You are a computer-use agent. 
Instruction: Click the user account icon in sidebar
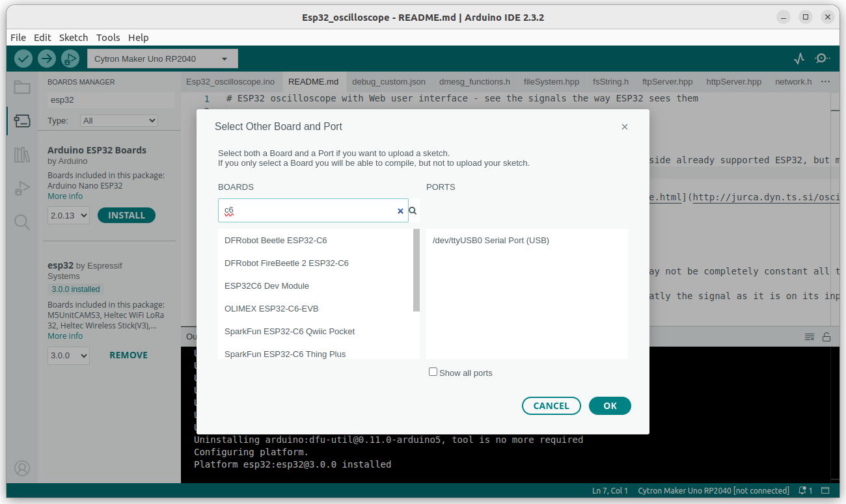click(22, 468)
